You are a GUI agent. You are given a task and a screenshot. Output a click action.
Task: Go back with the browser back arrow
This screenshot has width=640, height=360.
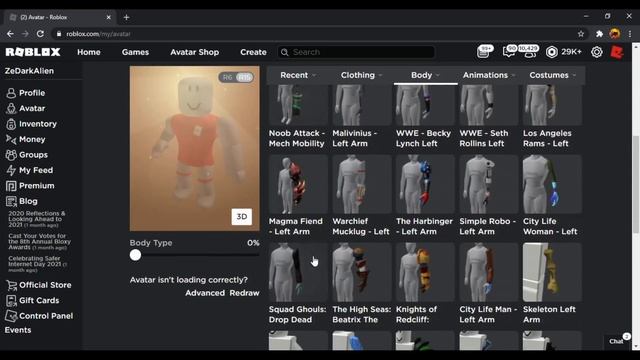pos(10,34)
